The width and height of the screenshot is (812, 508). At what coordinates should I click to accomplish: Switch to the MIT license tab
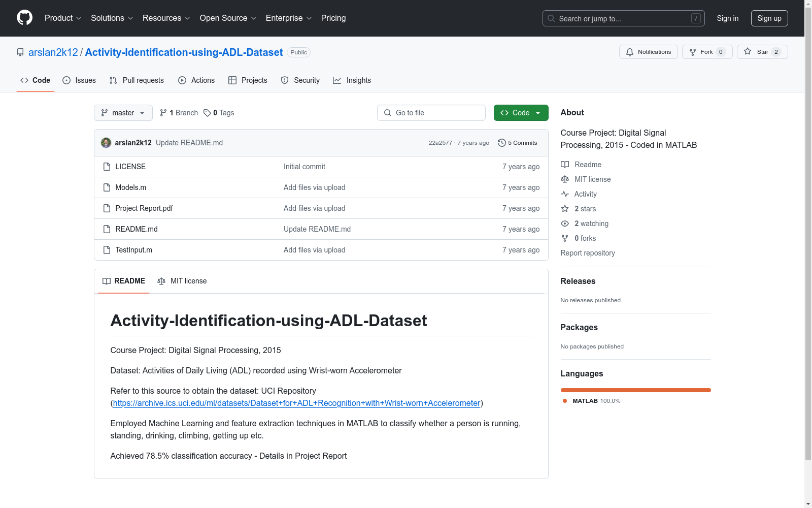click(x=182, y=281)
